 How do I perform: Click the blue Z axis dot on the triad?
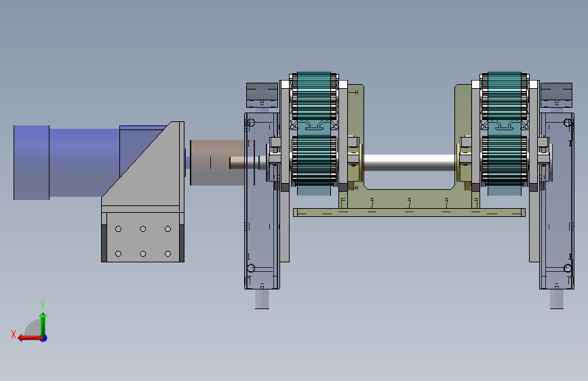pyautogui.click(x=44, y=338)
